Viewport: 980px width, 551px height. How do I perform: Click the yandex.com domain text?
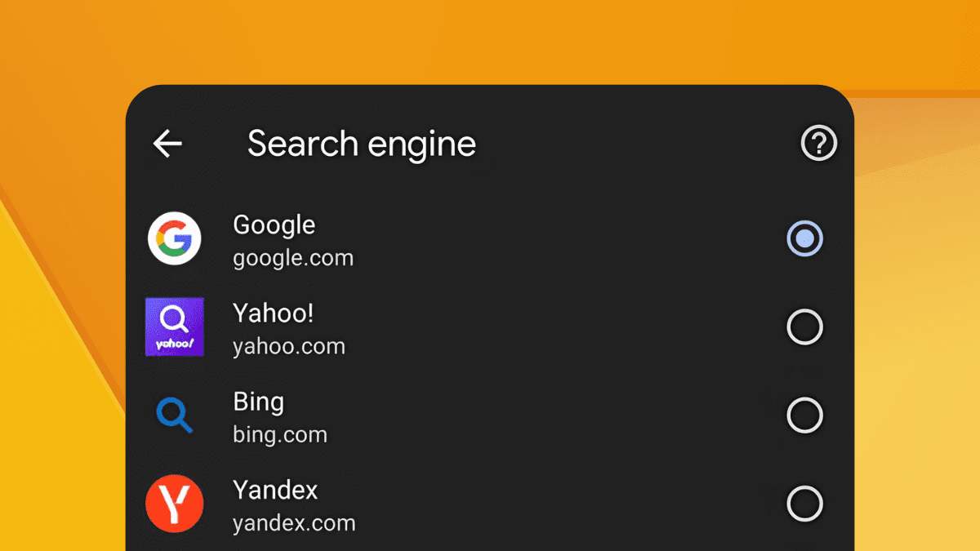[294, 522]
